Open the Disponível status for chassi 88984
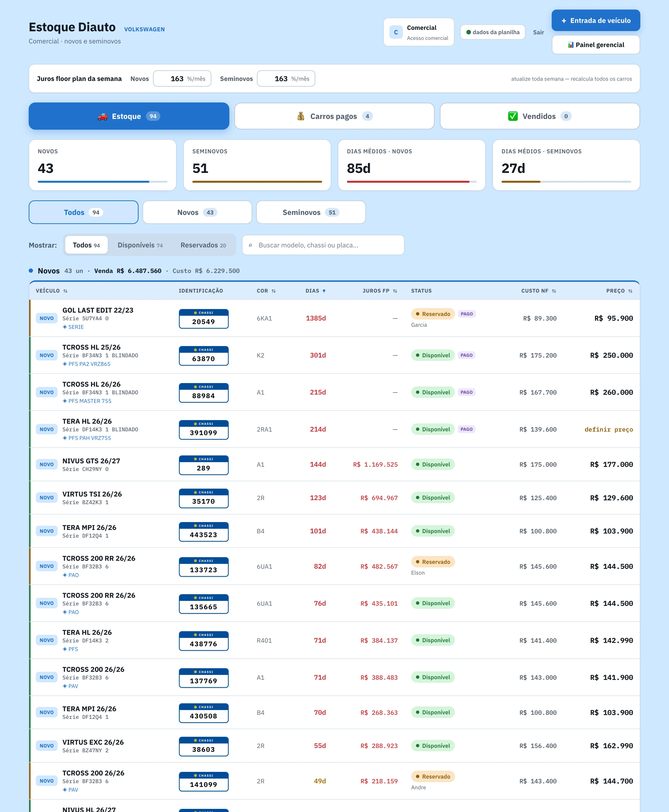The width and height of the screenshot is (669, 812). click(433, 392)
